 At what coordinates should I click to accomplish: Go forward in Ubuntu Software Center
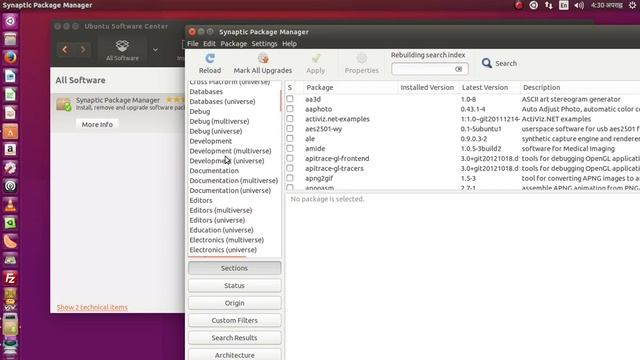(83, 50)
